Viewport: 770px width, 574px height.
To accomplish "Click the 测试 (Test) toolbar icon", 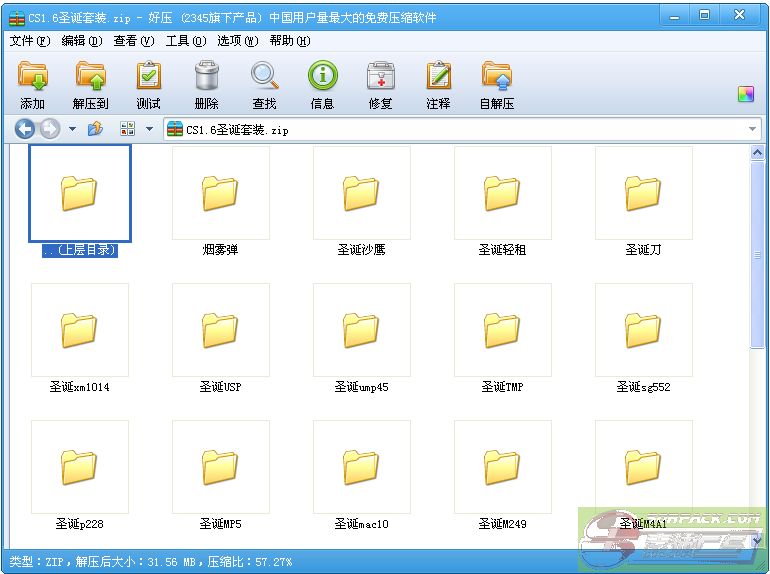I will (148, 77).
